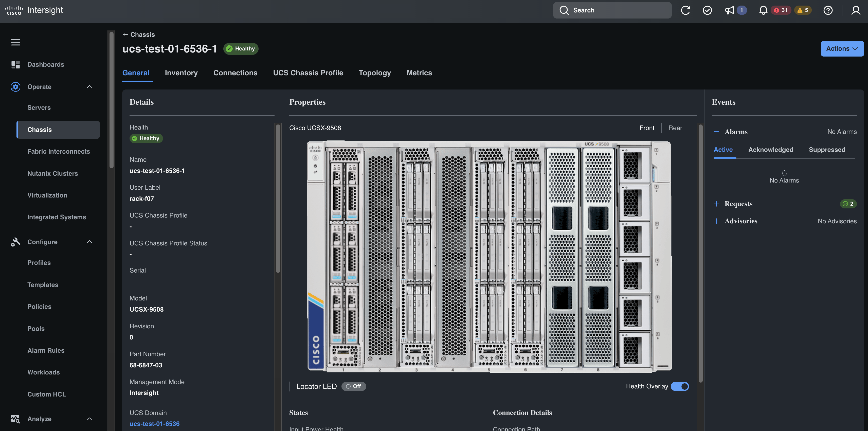
Task: Open Dashboards in the sidebar
Action: pos(45,64)
